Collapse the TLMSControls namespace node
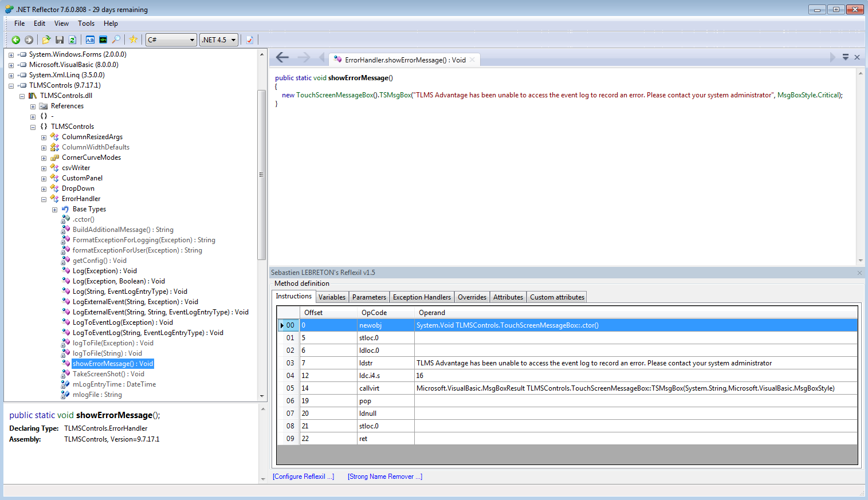This screenshot has width=868, height=500. [x=33, y=127]
